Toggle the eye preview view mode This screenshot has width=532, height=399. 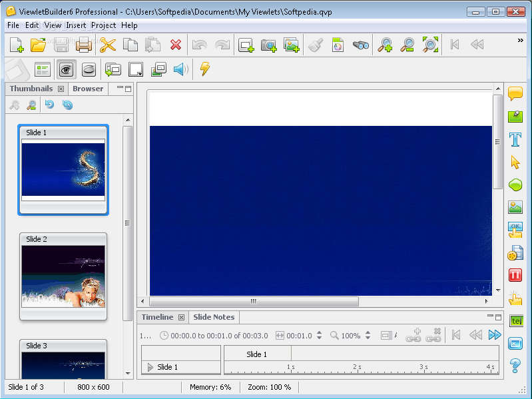pyautogui.click(x=66, y=70)
